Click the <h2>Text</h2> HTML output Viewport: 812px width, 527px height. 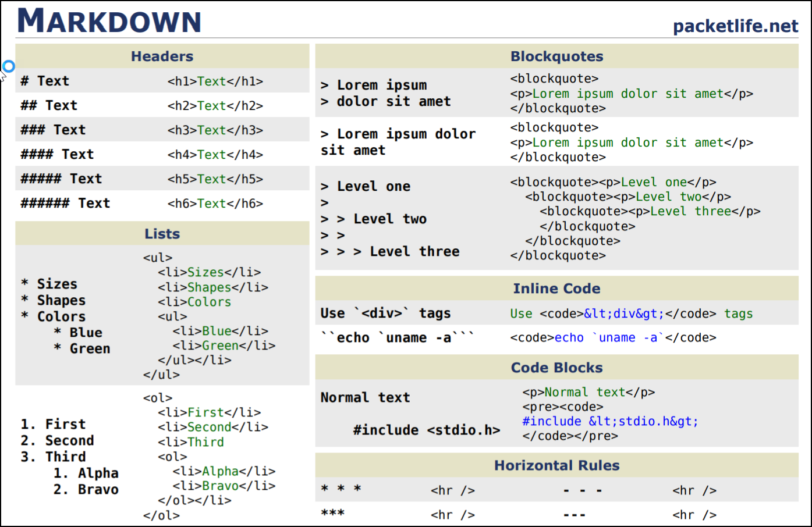pyautogui.click(x=215, y=106)
